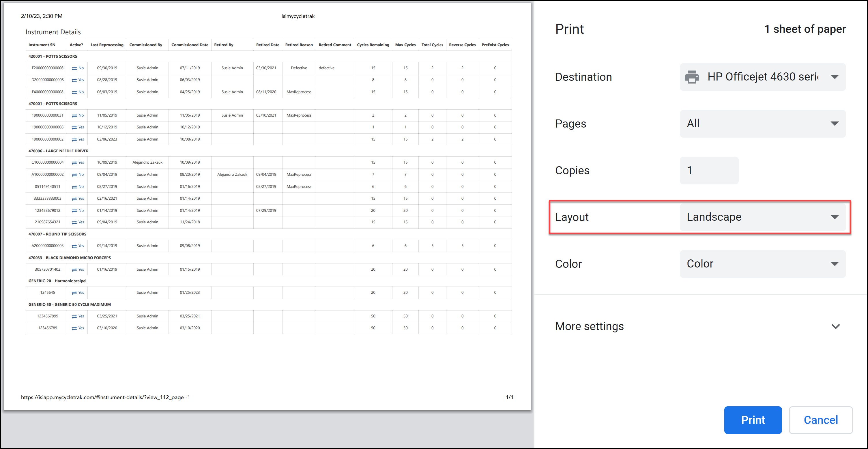Click the Copies number field
The height and width of the screenshot is (449, 868).
[x=709, y=171]
